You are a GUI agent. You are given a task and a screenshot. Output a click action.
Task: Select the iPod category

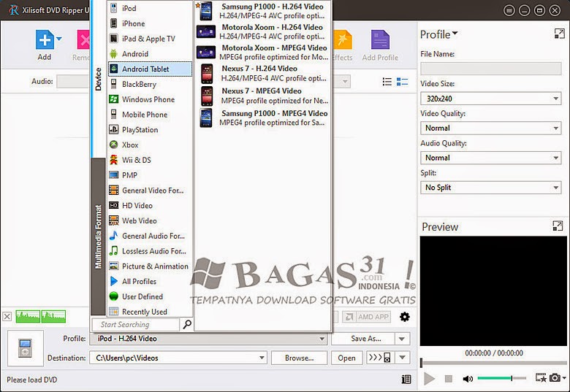tap(150, 8)
